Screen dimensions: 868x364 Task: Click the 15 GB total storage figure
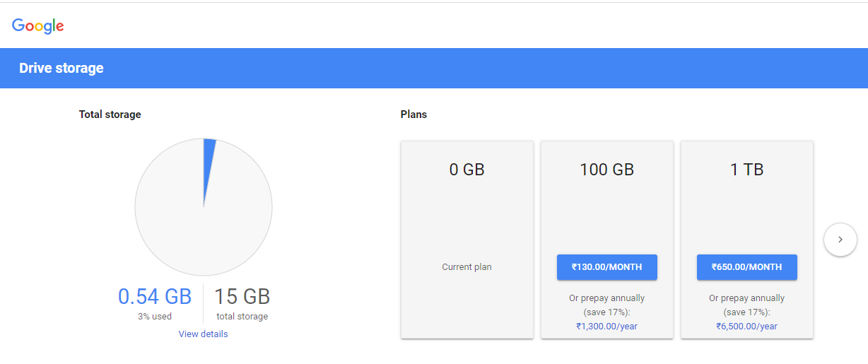pos(242,297)
